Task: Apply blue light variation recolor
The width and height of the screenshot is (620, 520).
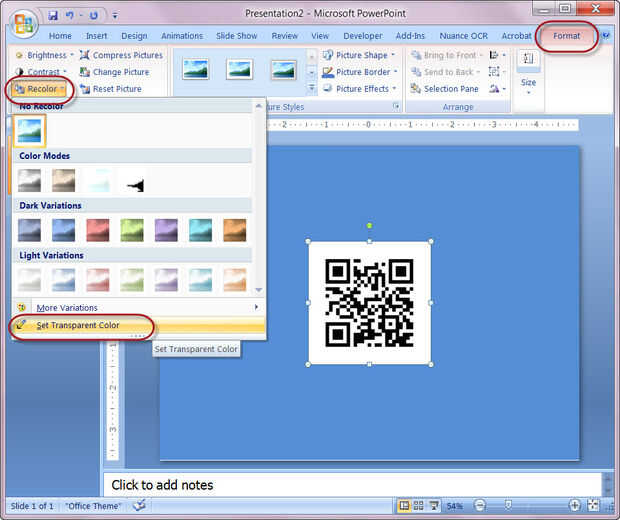Action: 64,280
